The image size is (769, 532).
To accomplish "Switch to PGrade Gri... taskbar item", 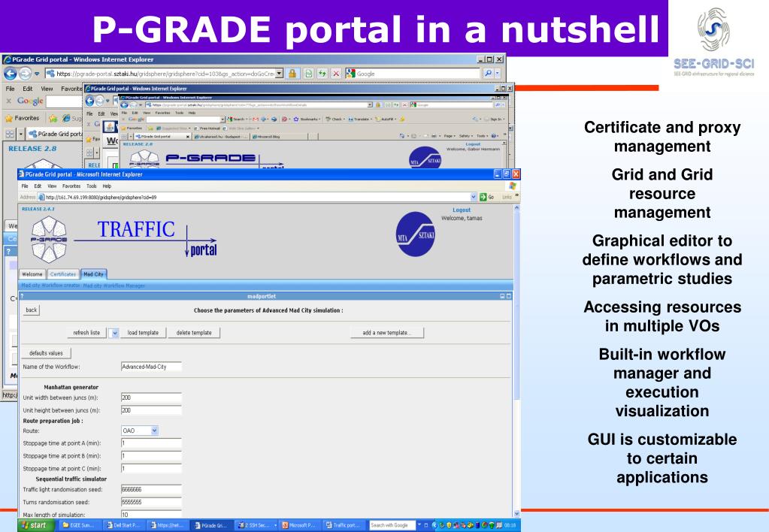I will tap(212, 525).
